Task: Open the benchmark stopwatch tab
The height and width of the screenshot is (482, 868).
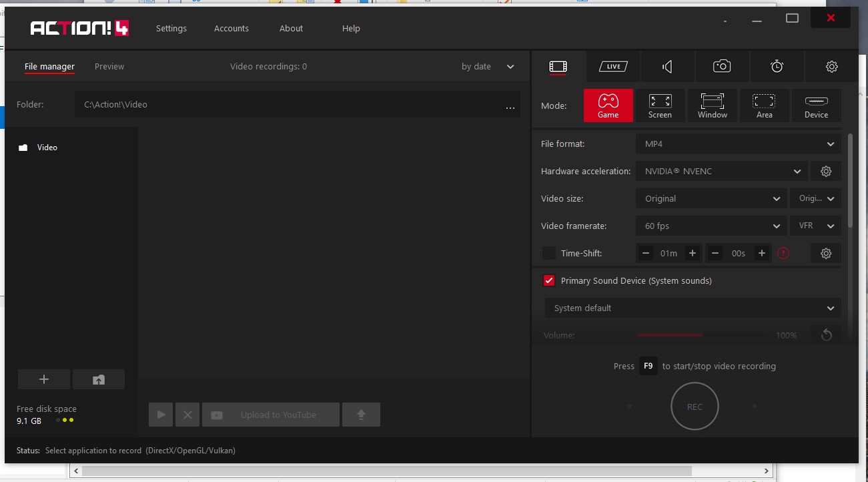Action: 777,66
